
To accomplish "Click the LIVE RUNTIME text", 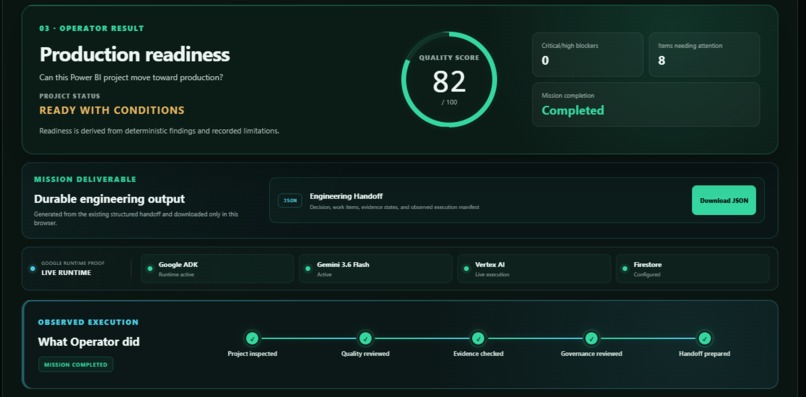I will click(x=66, y=273).
